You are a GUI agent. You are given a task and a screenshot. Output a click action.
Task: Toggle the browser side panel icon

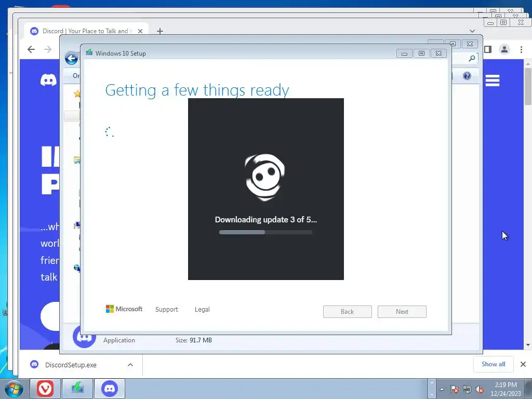pyautogui.click(x=488, y=49)
